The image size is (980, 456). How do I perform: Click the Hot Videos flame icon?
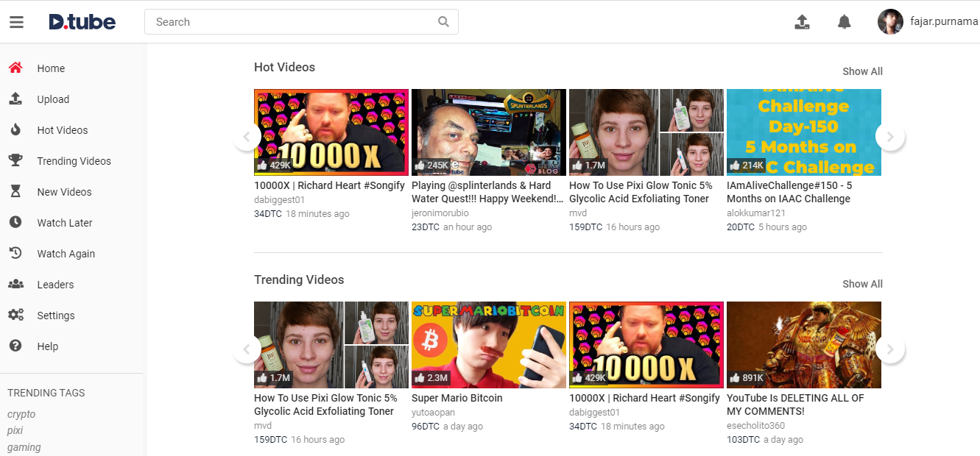point(15,129)
